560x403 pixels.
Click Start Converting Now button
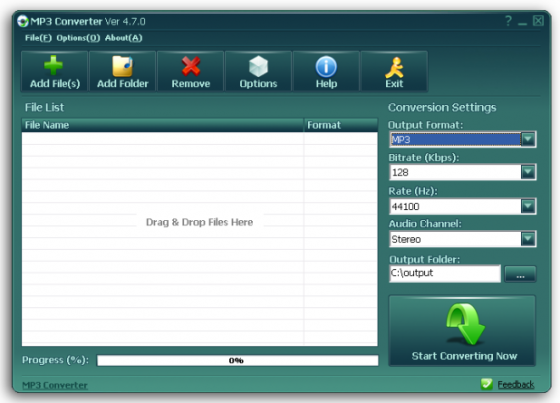pos(462,330)
